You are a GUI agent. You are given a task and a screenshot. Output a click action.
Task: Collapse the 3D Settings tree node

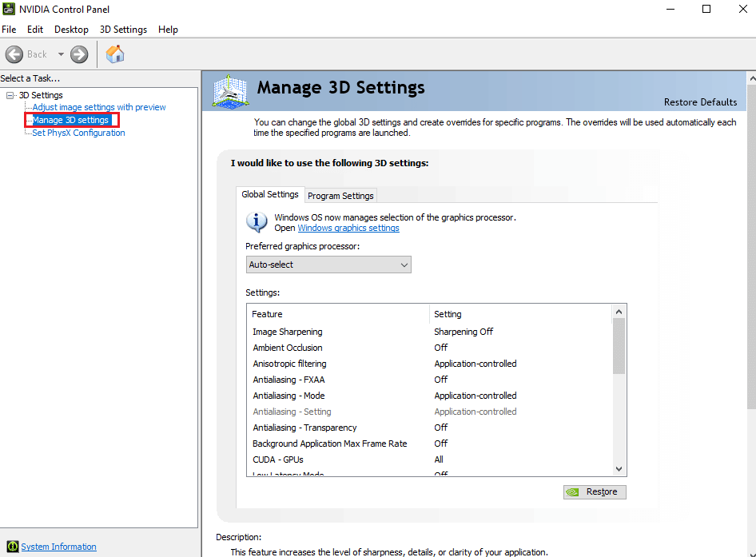(x=10, y=95)
